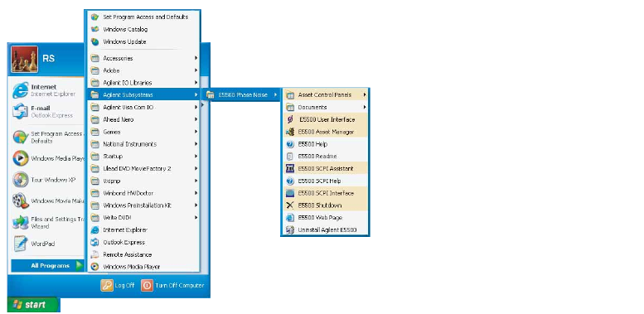Expand the Documents submenu arrow
The height and width of the screenshot is (314, 644).
(365, 107)
